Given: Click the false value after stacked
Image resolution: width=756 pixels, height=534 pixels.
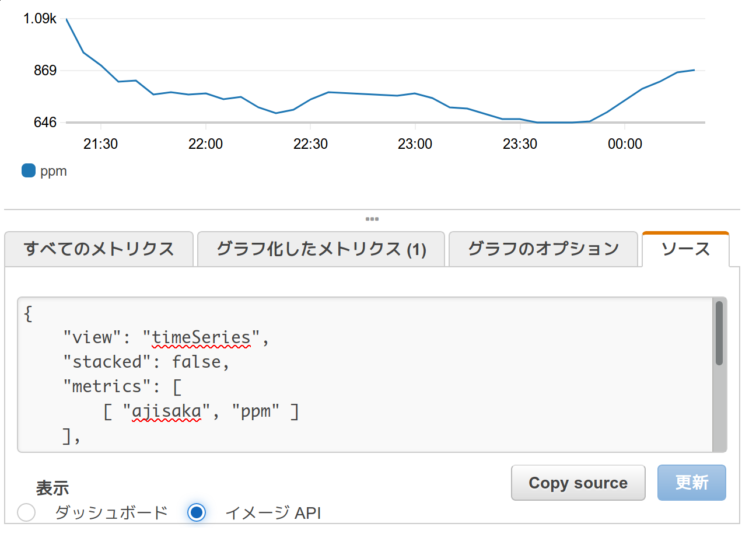Looking at the screenshot, I should pos(197,362).
